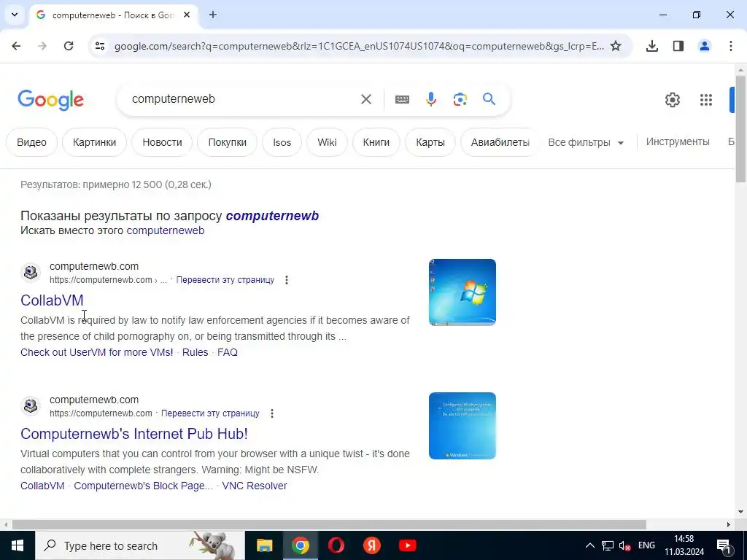Open Computernewb's Block Page sitelink
The height and width of the screenshot is (560, 747).
pos(144,486)
